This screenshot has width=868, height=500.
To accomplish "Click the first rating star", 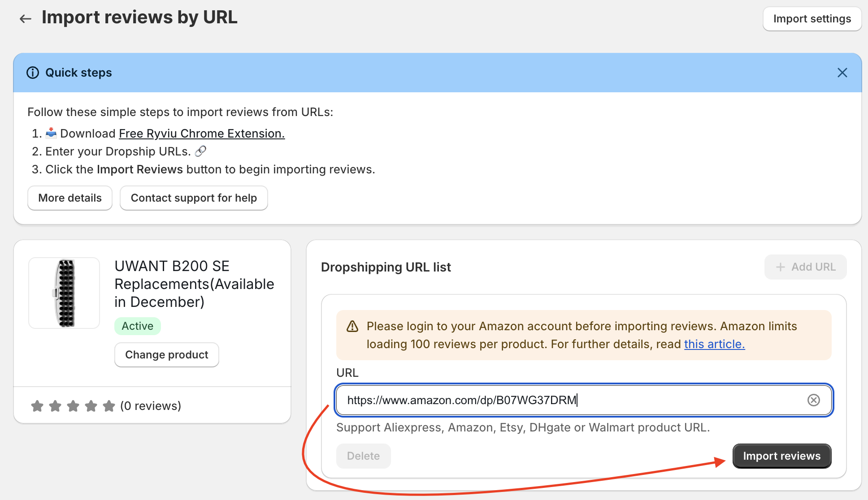I will (x=37, y=406).
